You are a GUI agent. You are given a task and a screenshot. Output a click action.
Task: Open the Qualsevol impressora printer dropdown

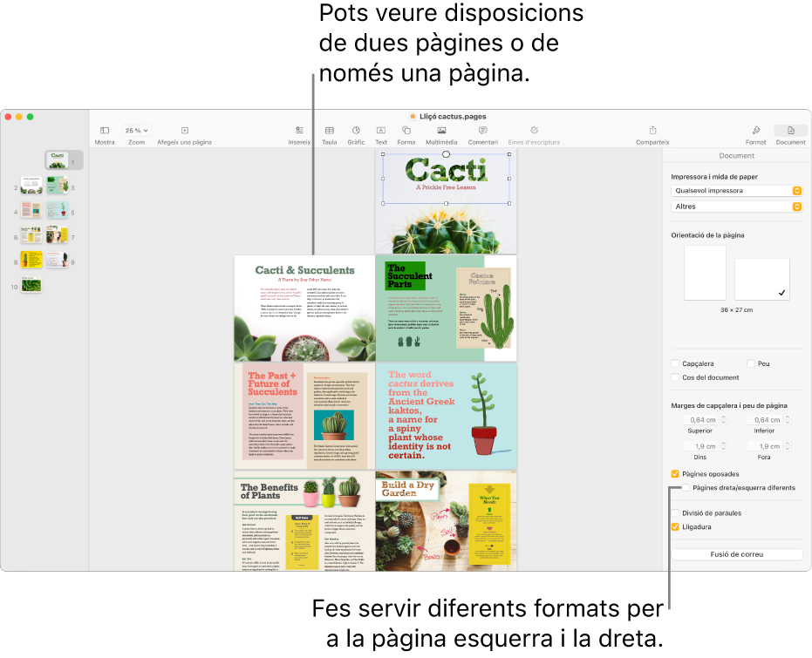click(736, 191)
